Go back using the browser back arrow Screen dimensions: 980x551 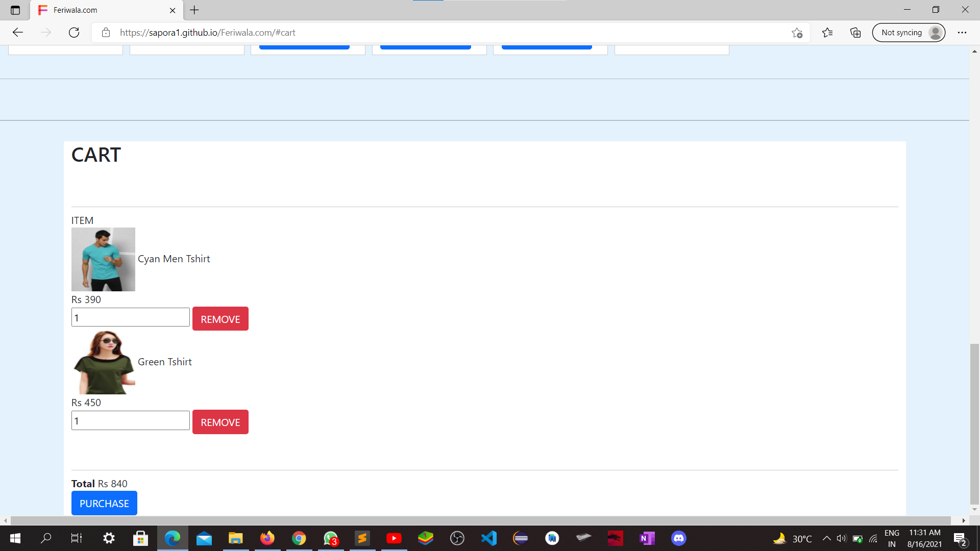point(18,33)
